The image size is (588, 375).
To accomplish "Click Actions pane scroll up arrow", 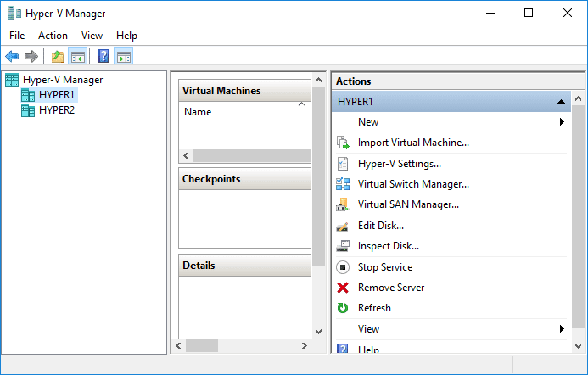I will click(578, 99).
